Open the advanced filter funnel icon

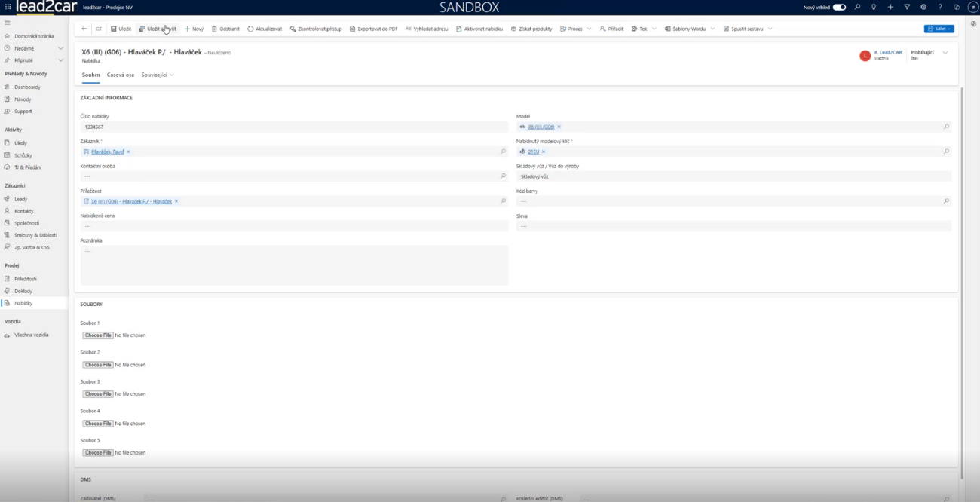click(x=907, y=7)
